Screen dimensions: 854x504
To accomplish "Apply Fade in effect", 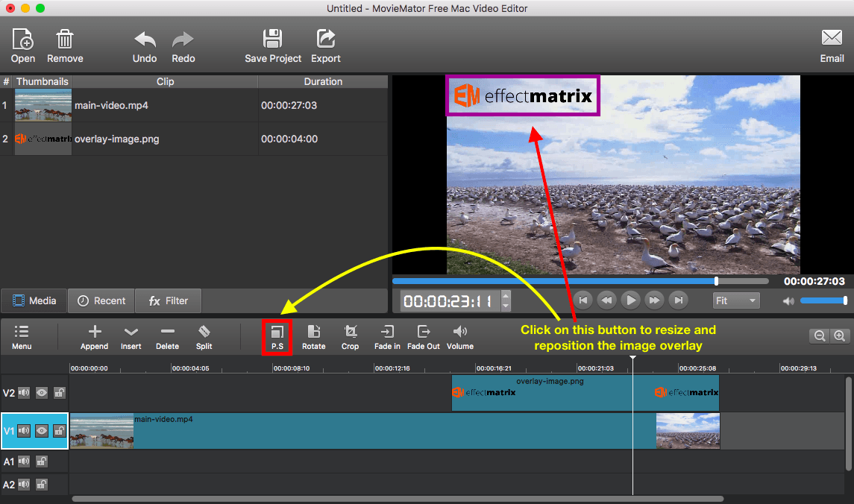I will [387, 338].
